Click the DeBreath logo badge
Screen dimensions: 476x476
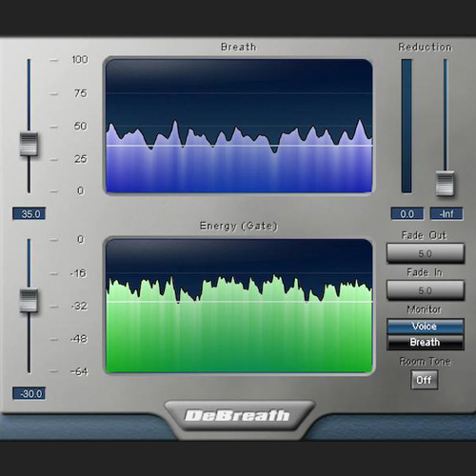tap(238, 416)
